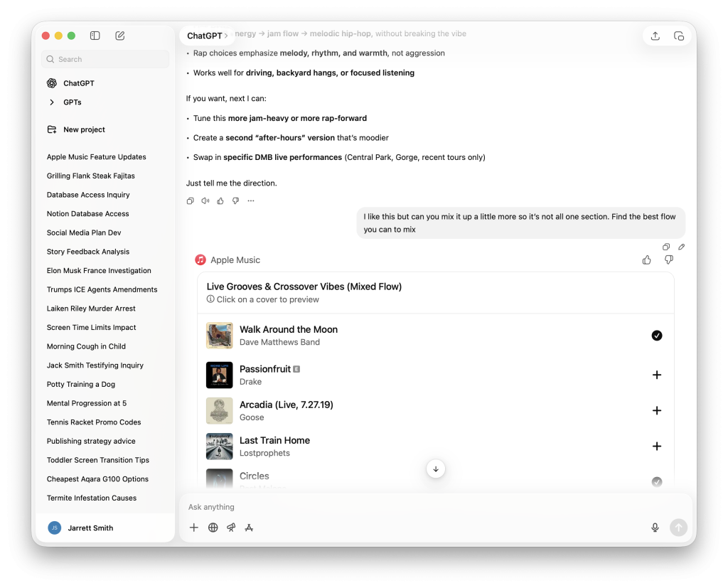Copy the assistant's response

pyautogui.click(x=190, y=201)
